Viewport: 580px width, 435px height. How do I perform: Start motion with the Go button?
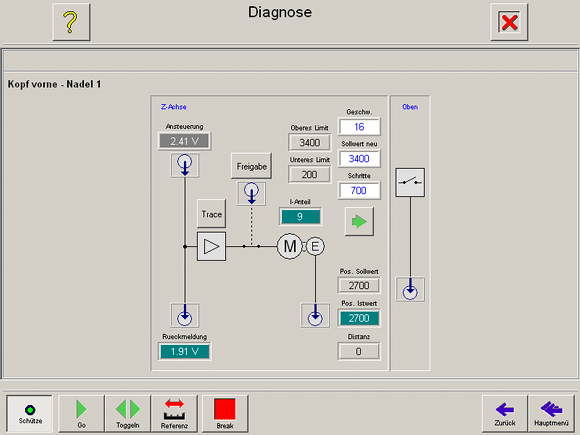click(81, 414)
